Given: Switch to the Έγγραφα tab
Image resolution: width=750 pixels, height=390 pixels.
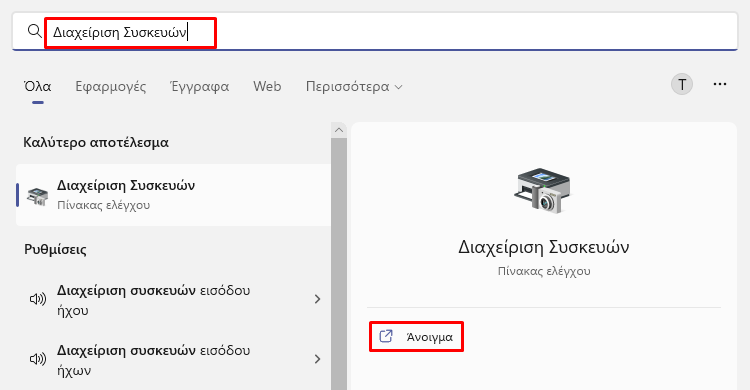Looking at the screenshot, I should pyautogui.click(x=199, y=87).
